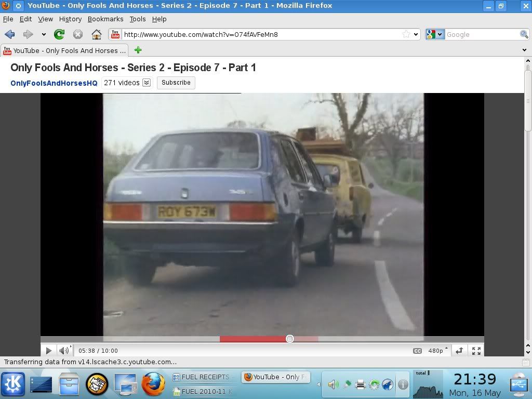
Task: Open the 480p quality selector
Action: (437, 351)
